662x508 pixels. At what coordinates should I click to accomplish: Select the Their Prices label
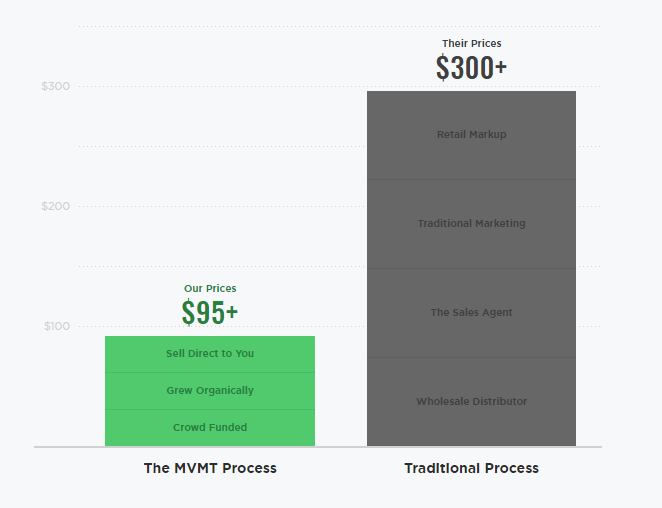tap(472, 43)
